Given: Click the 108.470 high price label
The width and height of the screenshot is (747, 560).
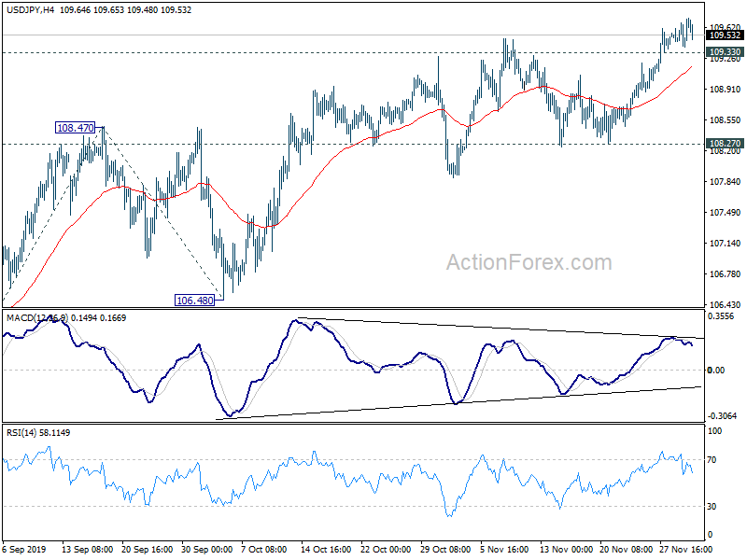Looking at the screenshot, I should pos(76,128).
